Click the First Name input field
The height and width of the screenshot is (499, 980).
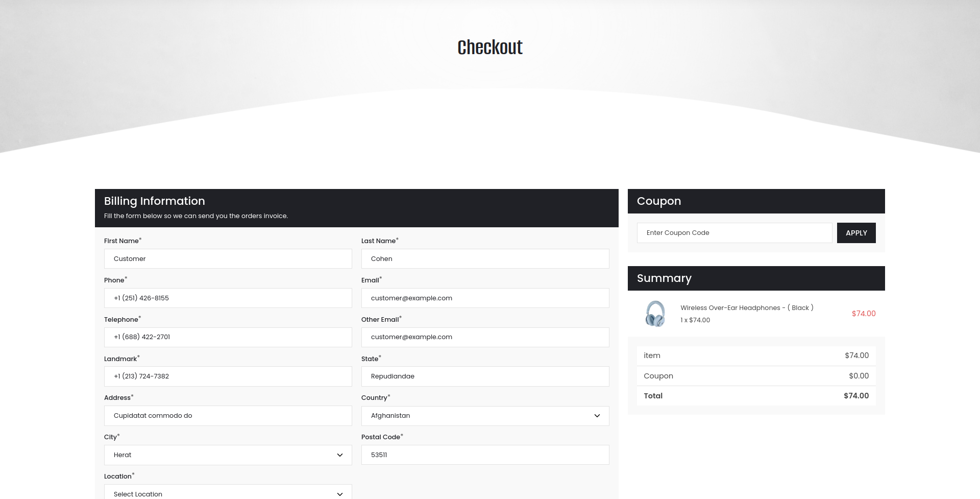[228, 259]
